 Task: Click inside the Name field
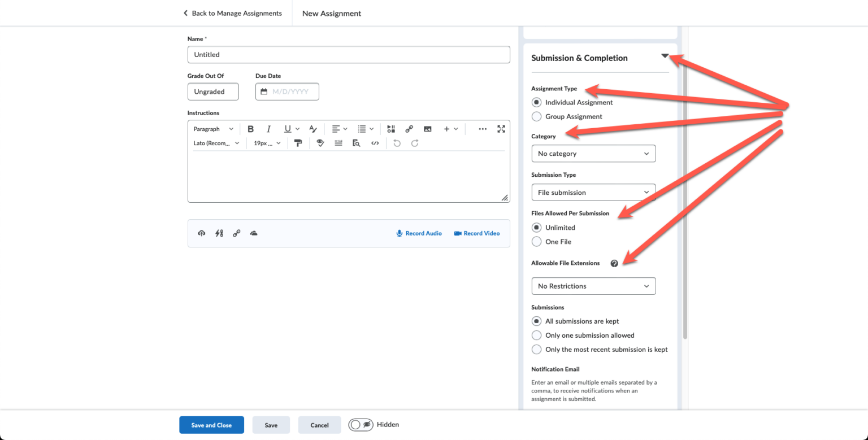[348, 54]
